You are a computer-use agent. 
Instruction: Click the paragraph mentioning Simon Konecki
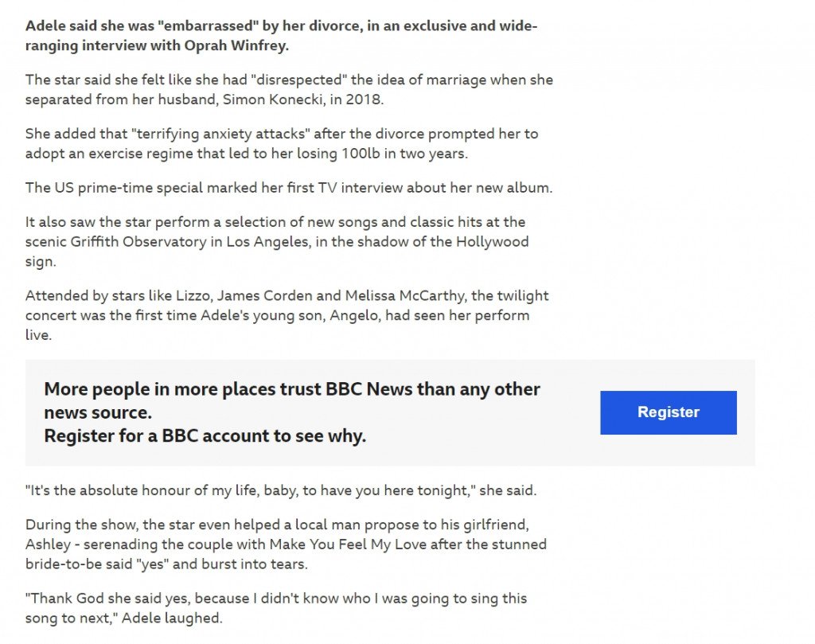coord(289,89)
